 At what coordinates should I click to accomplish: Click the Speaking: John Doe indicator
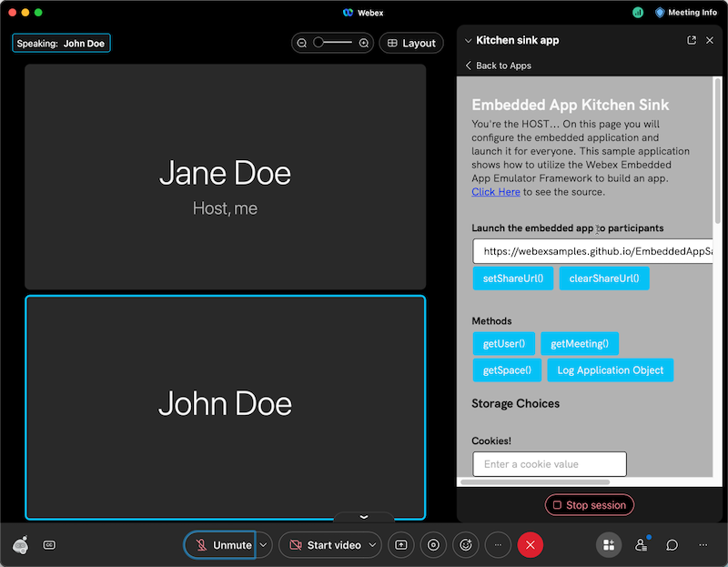point(61,43)
